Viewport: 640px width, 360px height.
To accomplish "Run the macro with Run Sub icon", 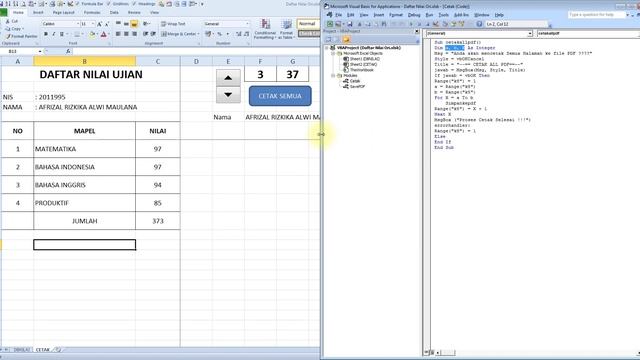I will (x=411, y=24).
